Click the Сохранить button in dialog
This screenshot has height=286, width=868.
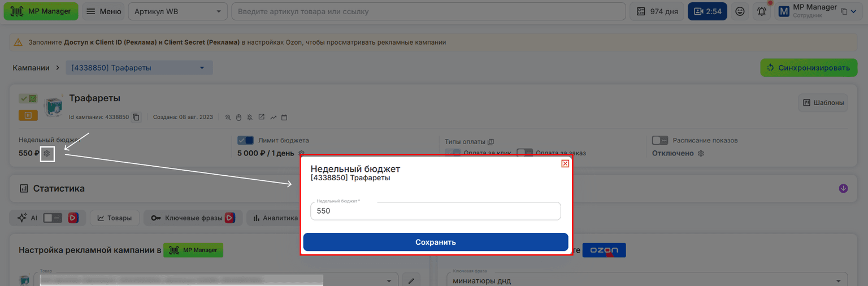436,242
